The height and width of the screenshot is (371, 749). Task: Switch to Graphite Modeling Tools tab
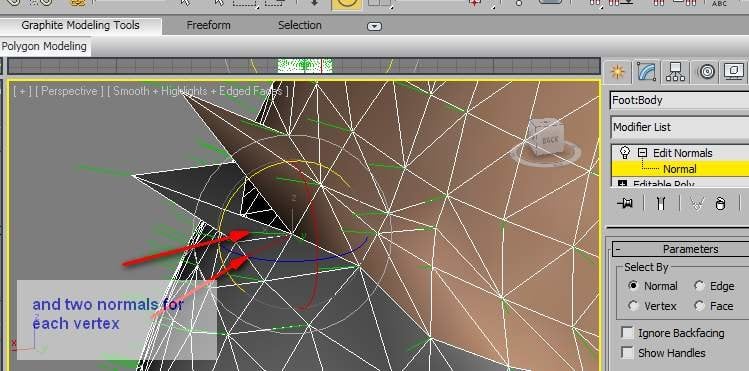tap(80, 25)
